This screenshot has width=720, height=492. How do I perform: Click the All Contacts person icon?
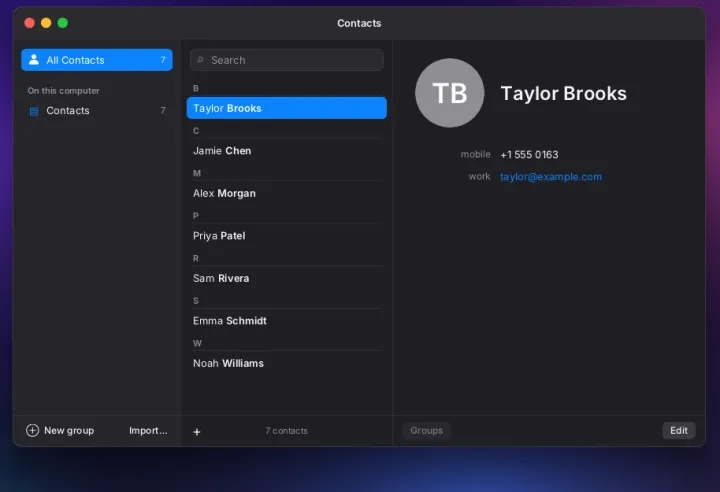point(34,60)
